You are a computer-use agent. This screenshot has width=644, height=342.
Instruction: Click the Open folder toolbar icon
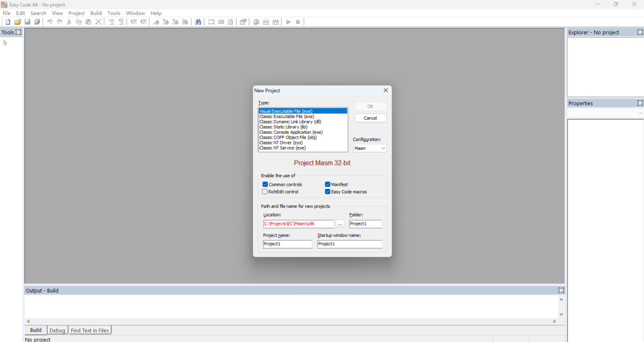point(18,22)
